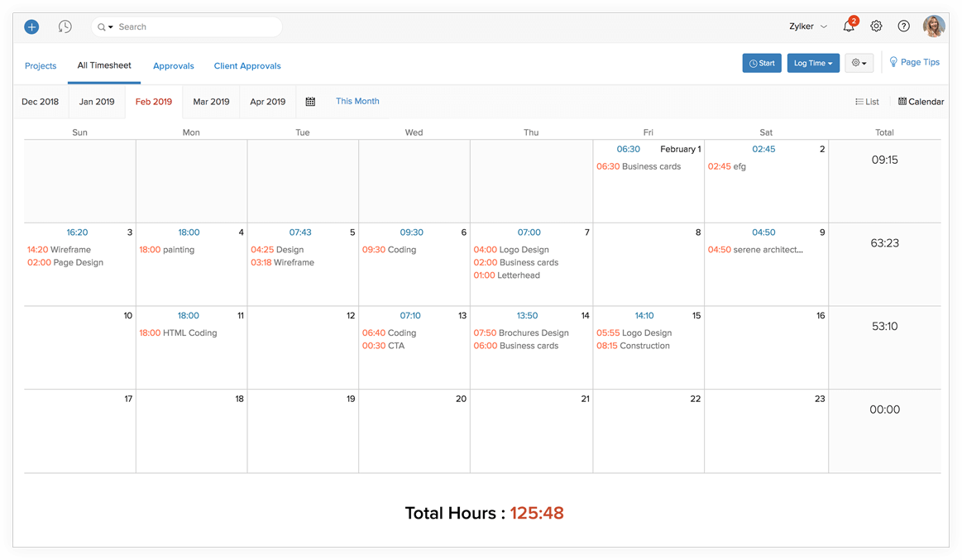The image size is (962, 560).
Task: Open the 04:50 serene architect entry
Action: click(x=755, y=250)
